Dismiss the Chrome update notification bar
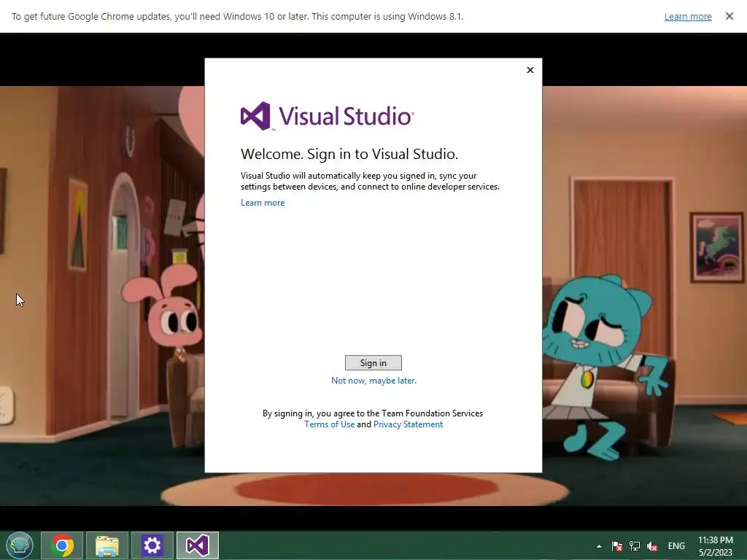Screen dimensions: 747x560 tap(729, 16)
